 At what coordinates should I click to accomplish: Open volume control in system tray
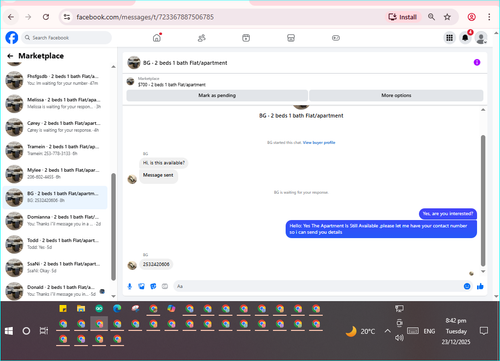[399, 338]
